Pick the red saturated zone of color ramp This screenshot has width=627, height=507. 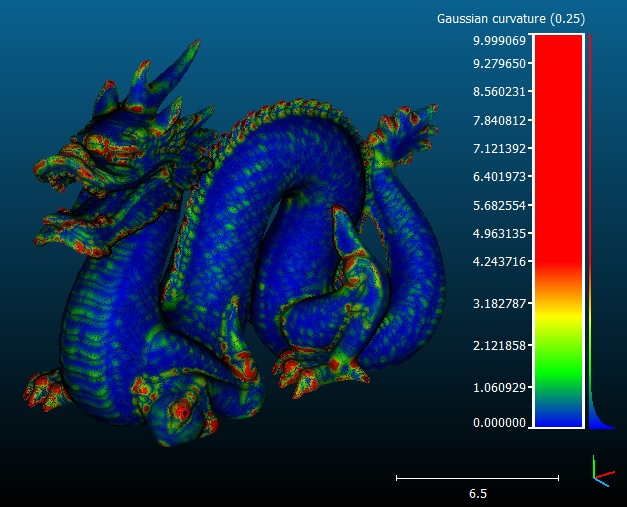pos(559,148)
